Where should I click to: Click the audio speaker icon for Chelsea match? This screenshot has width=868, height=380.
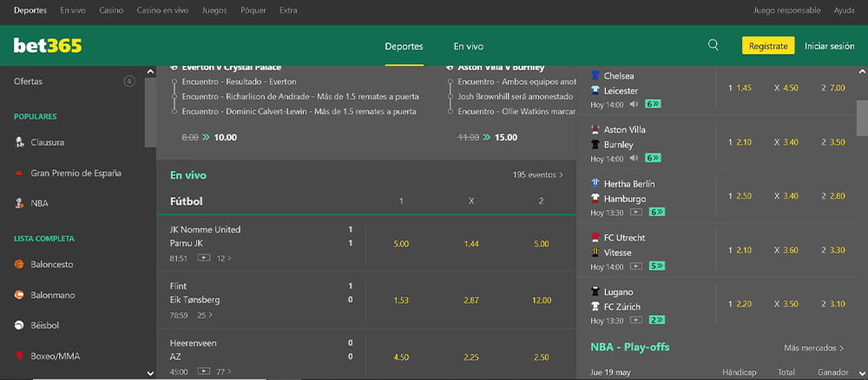click(x=635, y=104)
